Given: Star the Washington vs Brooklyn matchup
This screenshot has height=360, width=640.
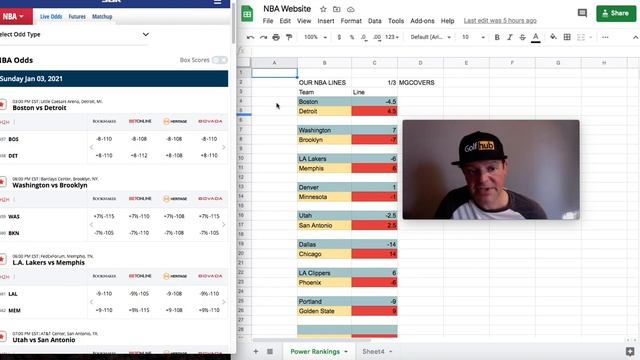Looking at the screenshot, I should [3, 182].
